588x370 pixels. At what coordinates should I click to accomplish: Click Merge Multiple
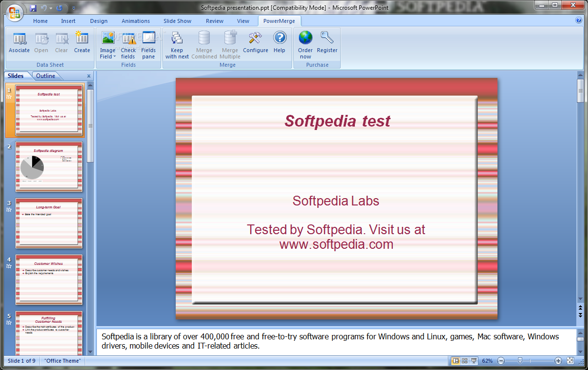tap(230, 46)
